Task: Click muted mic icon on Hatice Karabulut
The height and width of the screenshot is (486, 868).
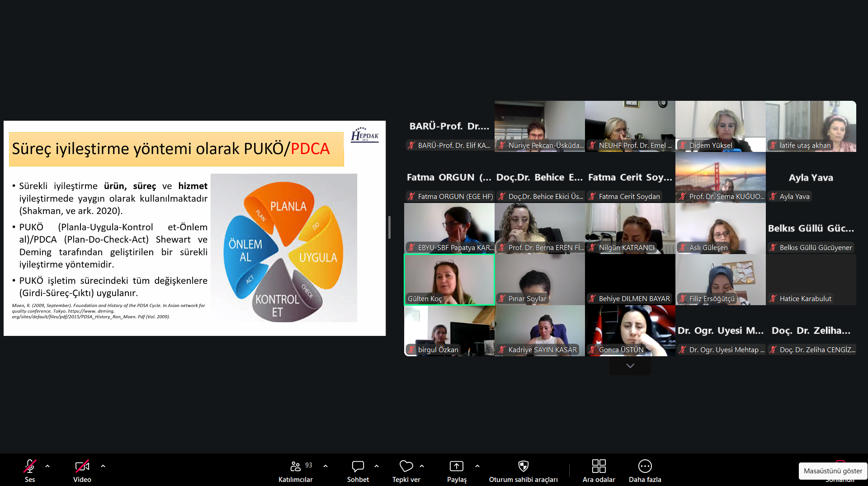Action: pyautogui.click(x=773, y=299)
